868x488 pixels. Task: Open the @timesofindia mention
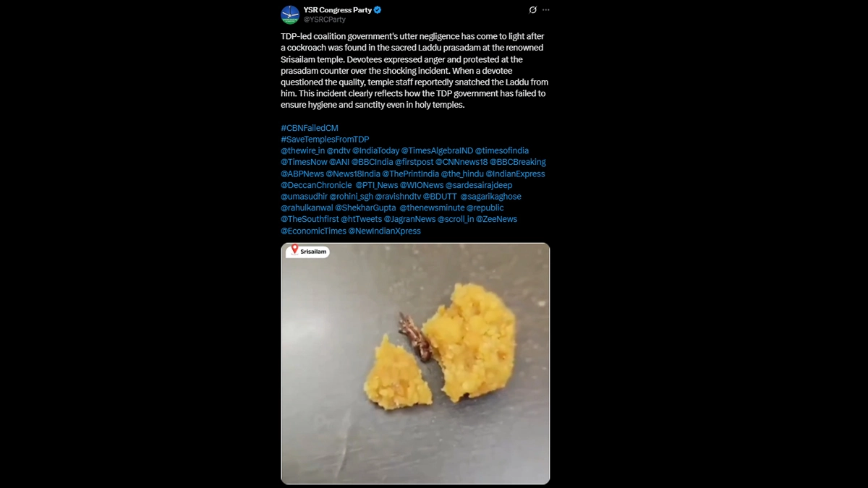506,150
